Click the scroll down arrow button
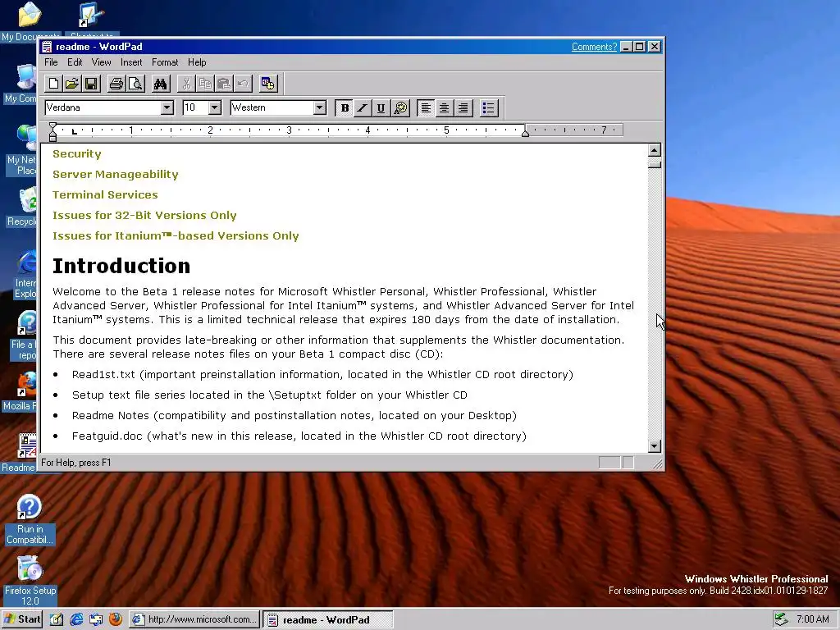Screen dimensions: 840x630 (654, 445)
